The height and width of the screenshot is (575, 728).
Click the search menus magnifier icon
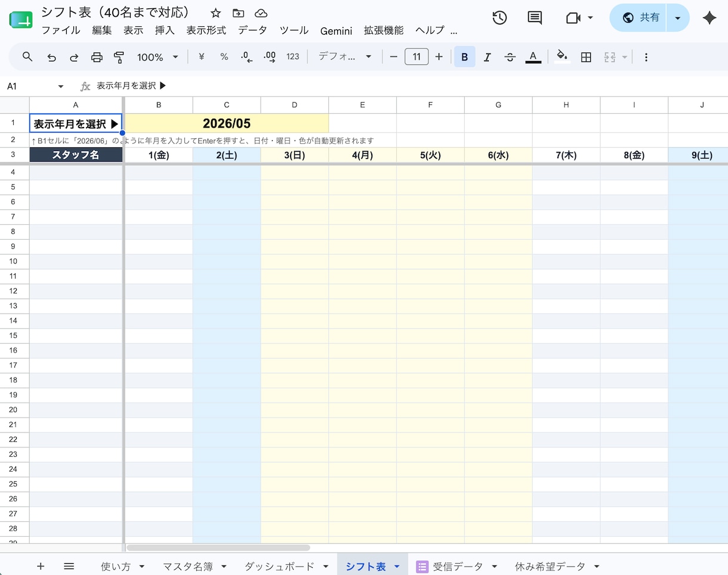[x=27, y=57]
